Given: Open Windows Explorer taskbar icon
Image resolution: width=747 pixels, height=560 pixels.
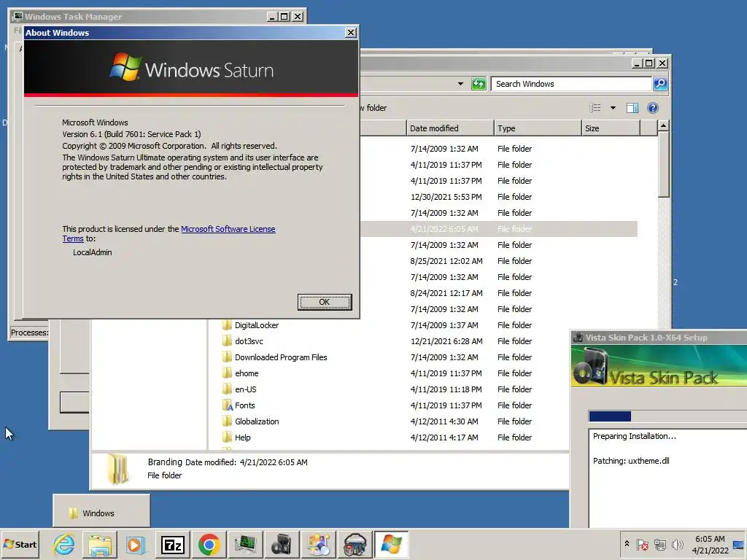Looking at the screenshot, I should point(99,544).
